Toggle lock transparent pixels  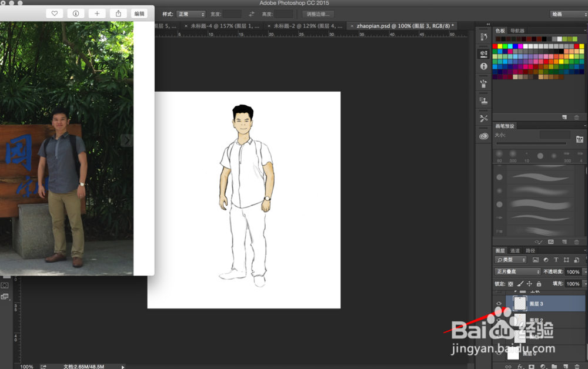[510, 284]
